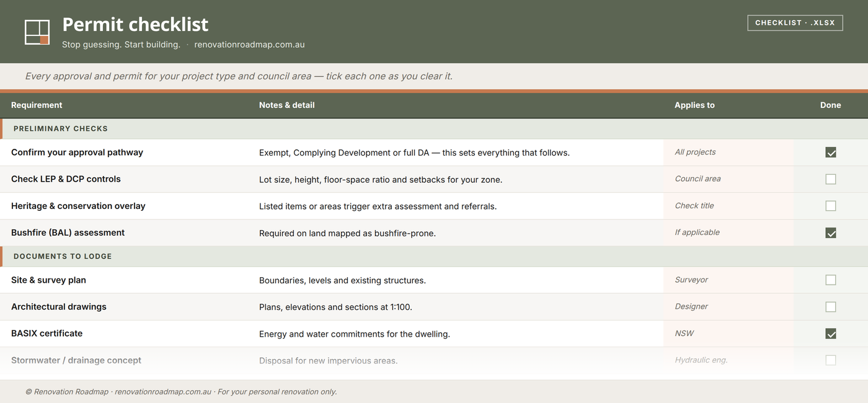Click the CHECKLIST · .XLSX badge button

pyautogui.click(x=795, y=23)
